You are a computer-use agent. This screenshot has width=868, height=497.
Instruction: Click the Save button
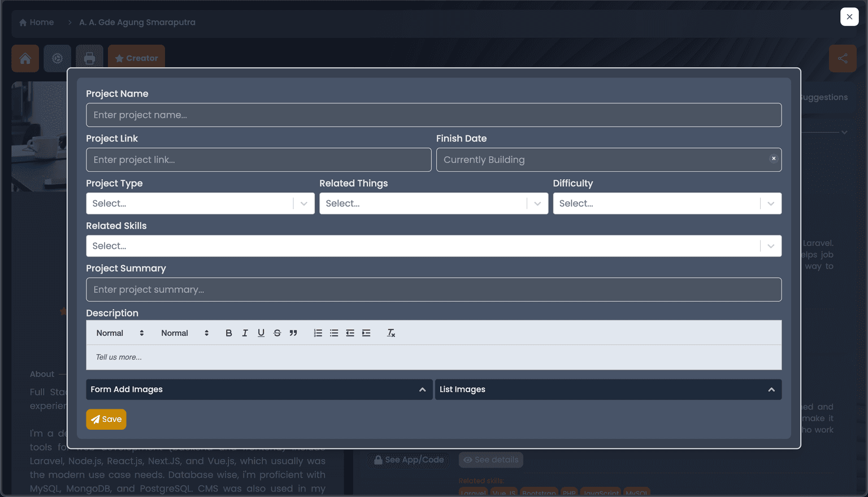(106, 419)
